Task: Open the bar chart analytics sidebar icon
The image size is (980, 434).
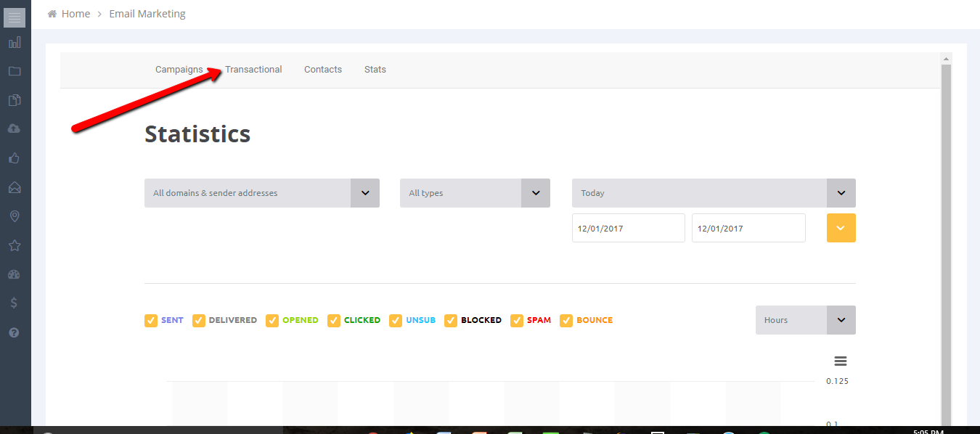Action: [15, 43]
